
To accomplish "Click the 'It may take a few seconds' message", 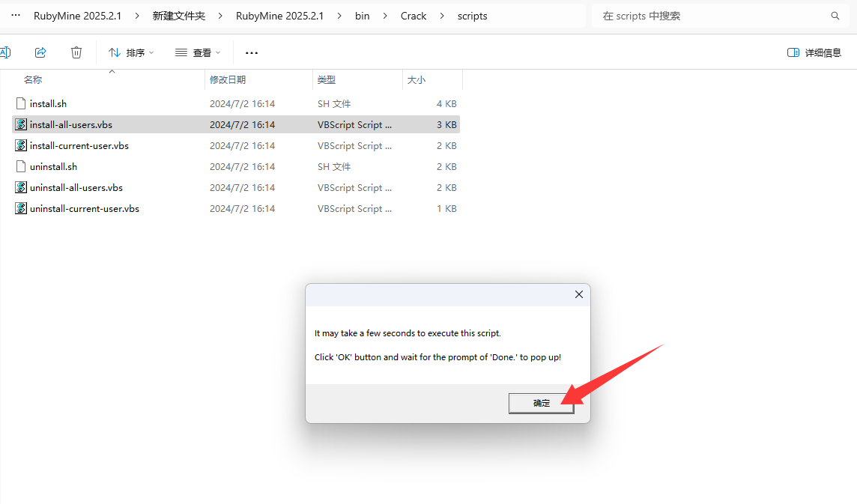I will tap(408, 333).
